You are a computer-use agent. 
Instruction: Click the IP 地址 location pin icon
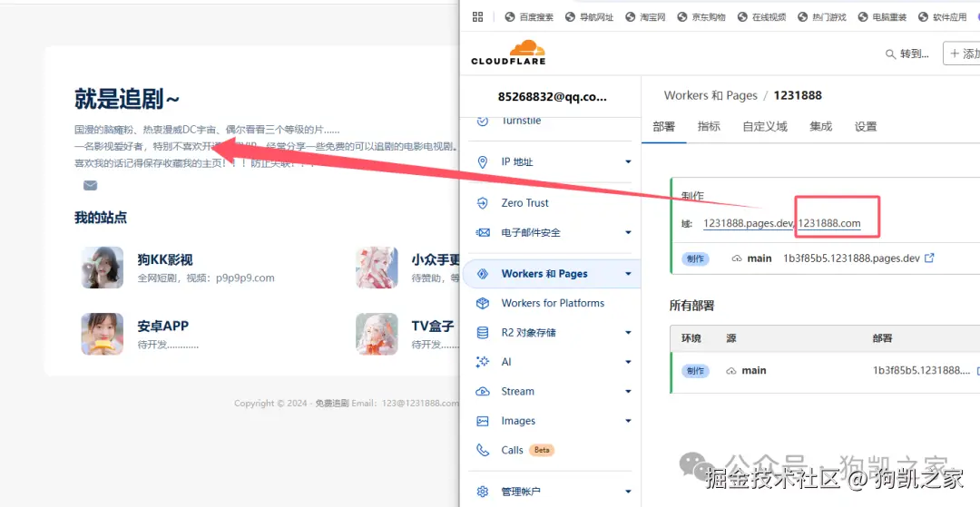click(483, 162)
